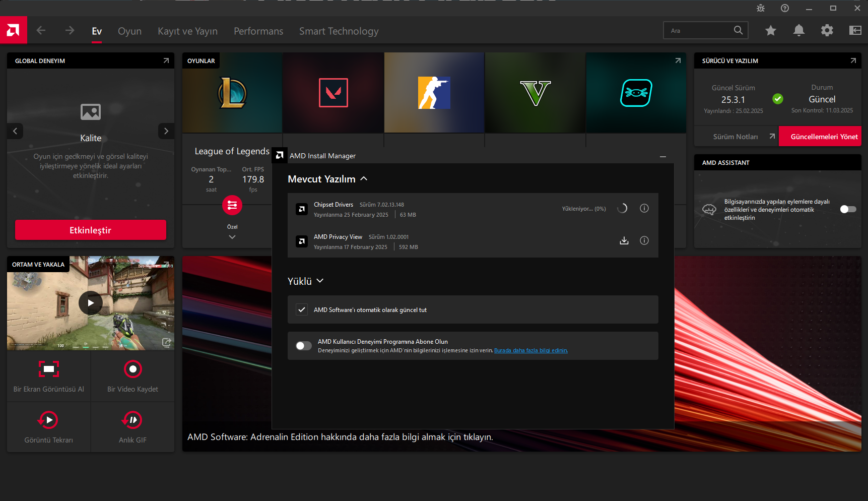
Task: Take a screenshot with Bir Ekran Görüntüsü Al
Action: click(49, 369)
